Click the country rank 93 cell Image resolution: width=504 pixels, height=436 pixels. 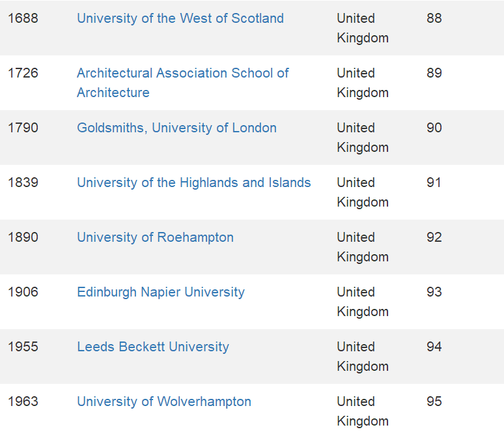point(434,292)
